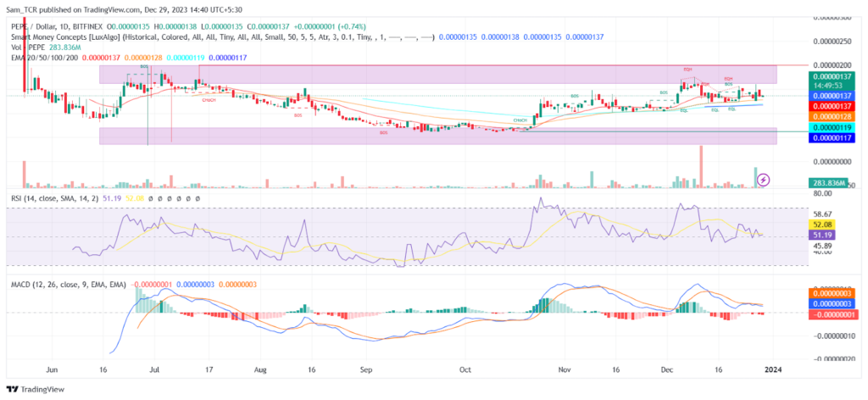Click the Sep label on the time axis

pos(364,369)
